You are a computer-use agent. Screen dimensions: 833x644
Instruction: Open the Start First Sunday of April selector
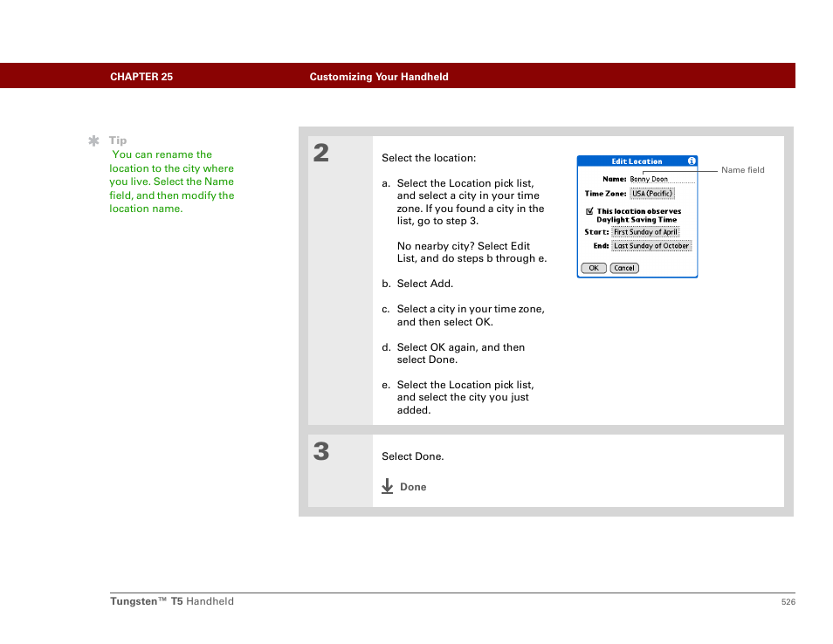[645, 232]
